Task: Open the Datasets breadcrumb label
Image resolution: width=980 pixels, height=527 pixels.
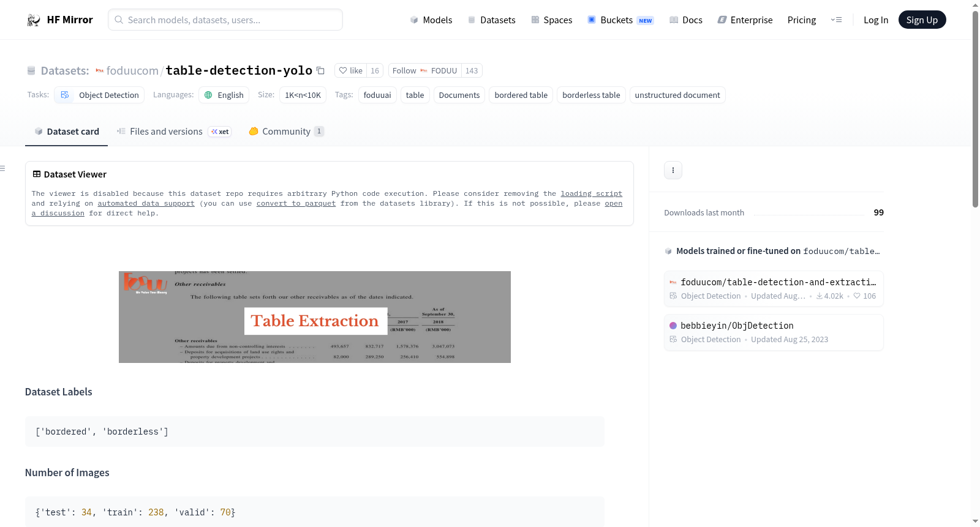Action: [65, 71]
